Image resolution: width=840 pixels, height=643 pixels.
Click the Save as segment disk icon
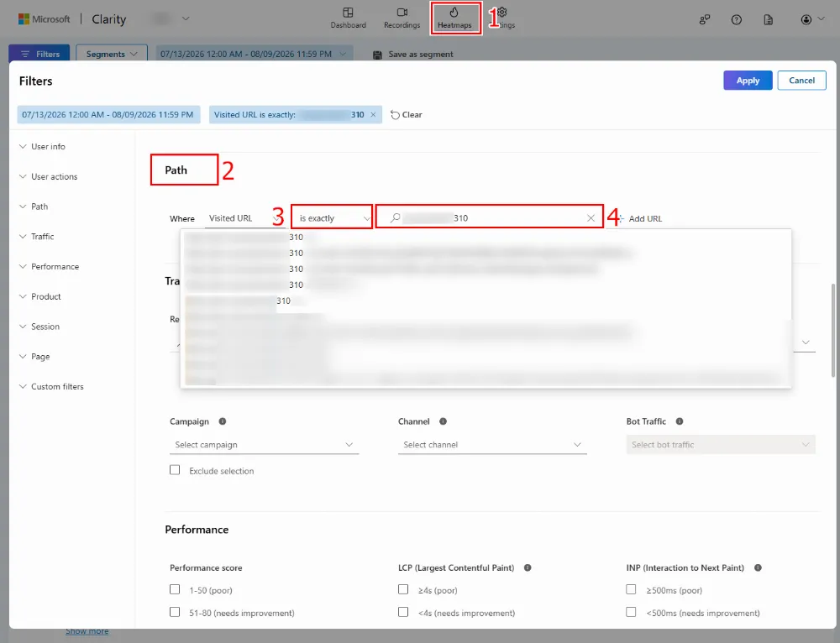377,55
